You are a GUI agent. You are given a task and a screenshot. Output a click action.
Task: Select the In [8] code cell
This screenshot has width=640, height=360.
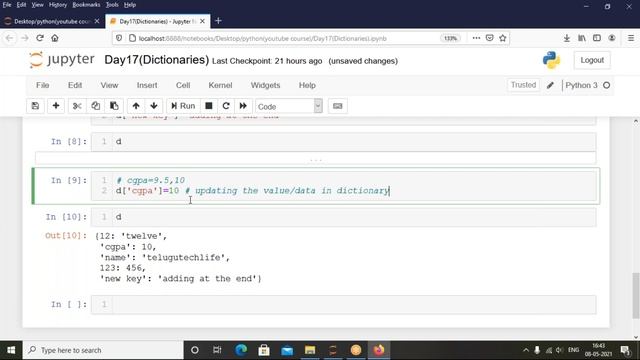[343, 142]
